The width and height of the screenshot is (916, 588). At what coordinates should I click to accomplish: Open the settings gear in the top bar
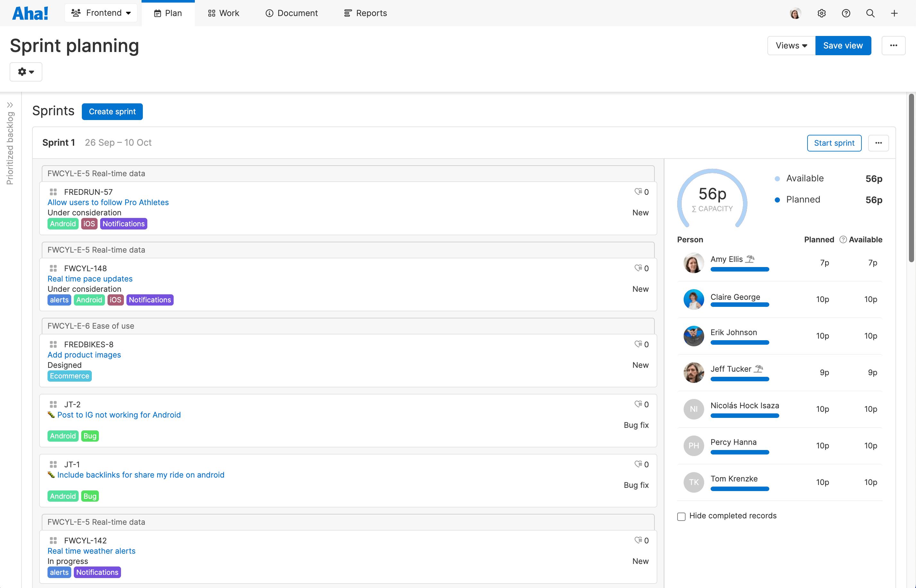821,13
